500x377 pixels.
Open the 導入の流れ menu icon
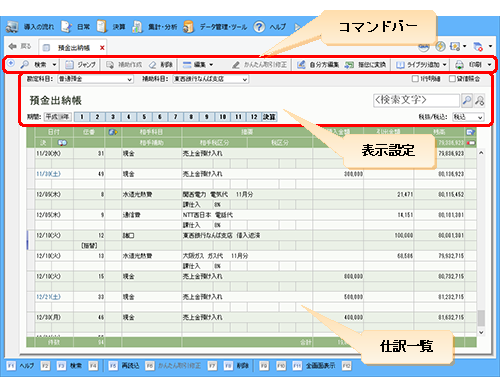pos(12,27)
